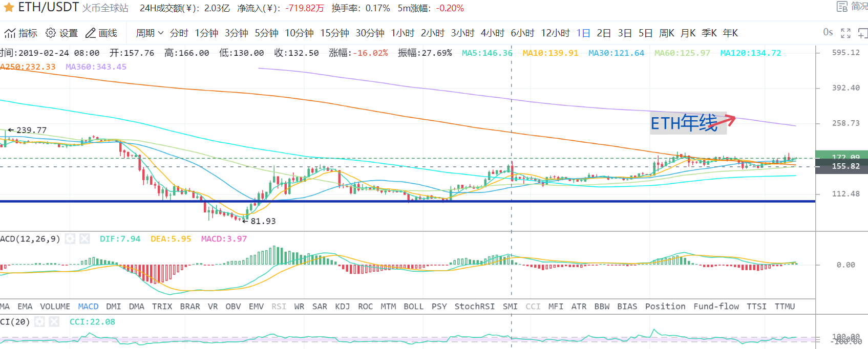The image size is (868, 349).
Task: Select the 周K weekly timeframe tab
Action: pyautogui.click(x=666, y=33)
